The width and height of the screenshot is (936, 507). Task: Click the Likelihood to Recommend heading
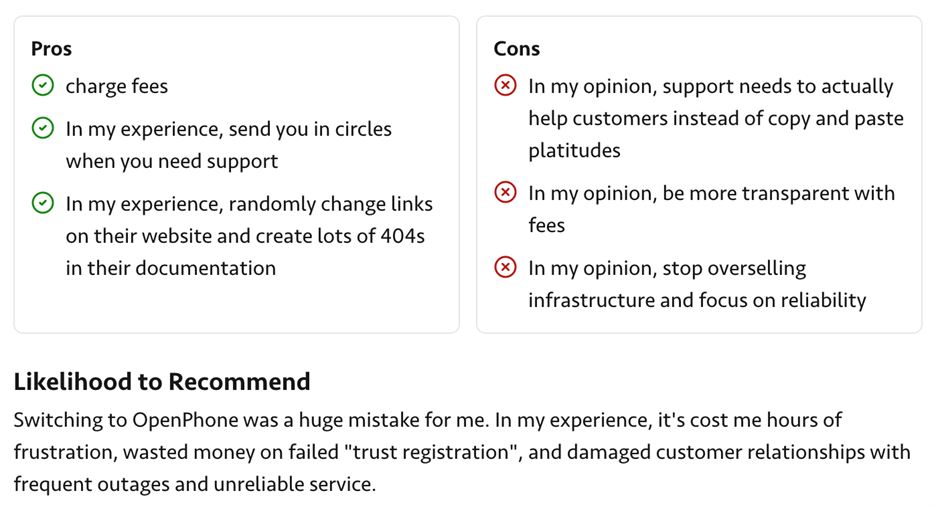pyautogui.click(x=162, y=381)
